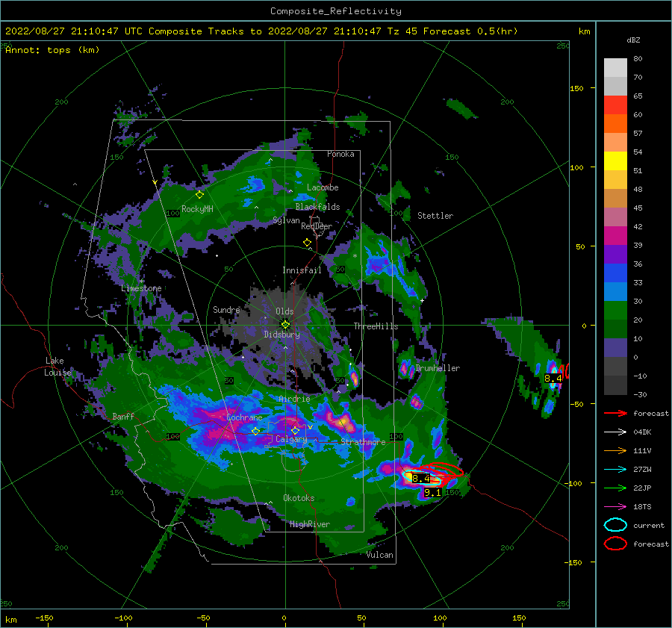Click the Vulcan city label
Viewport: 672px width, 628px height.
click(x=379, y=555)
